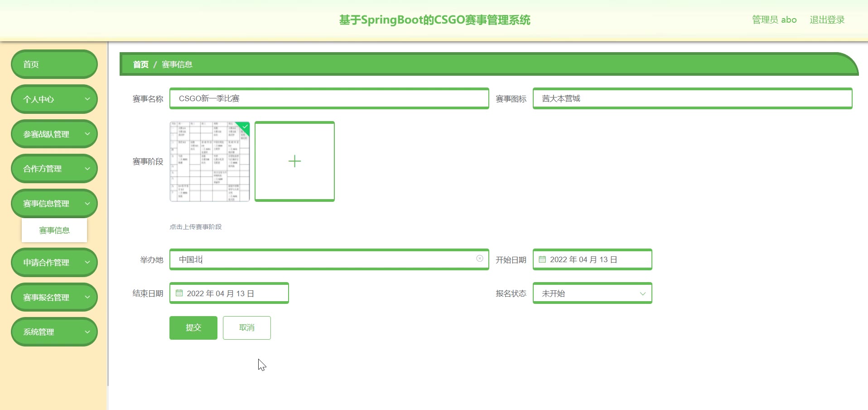Click the page title 基于SpringBoot的CSGO赛事管理系统

(435, 20)
